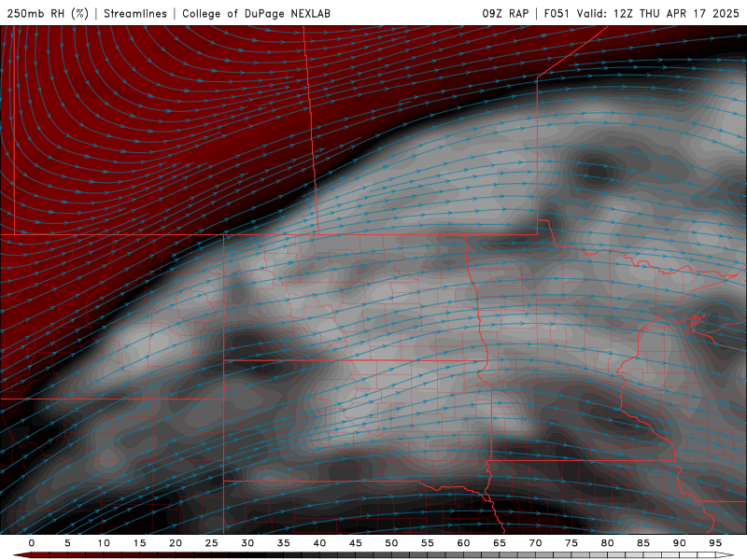The height and width of the screenshot is (560, 747).
Task: Click the "85" colorbar label
Action: (643, 543)
